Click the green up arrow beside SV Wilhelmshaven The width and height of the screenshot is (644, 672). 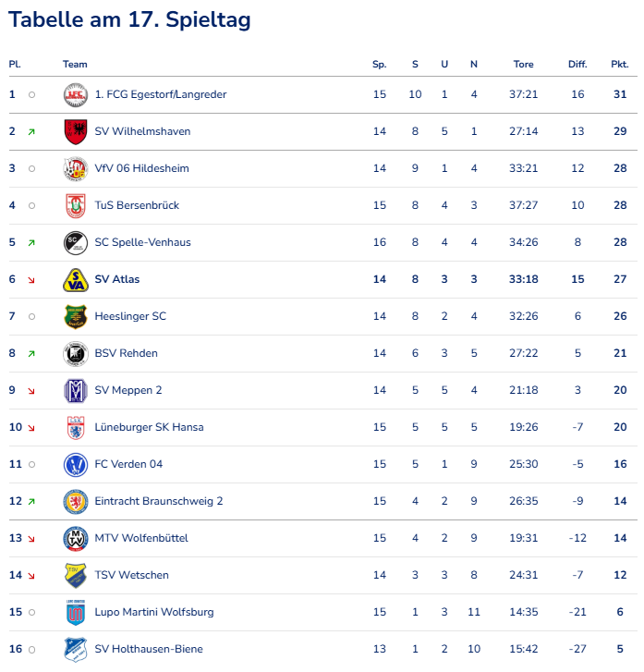point(31,132)
